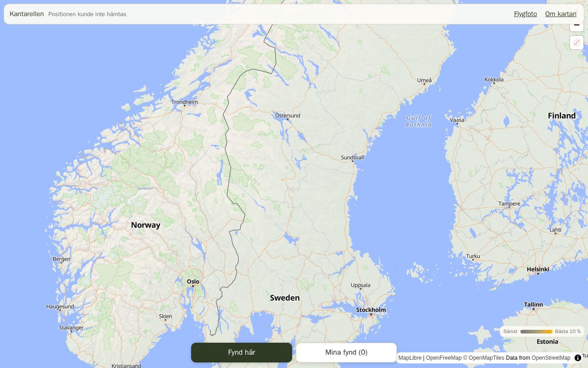Image resolution: width=588 pixels, height=368 pixels.
Task: Click the Gulf of Bothnia label
Action: [x=418, y=121]
